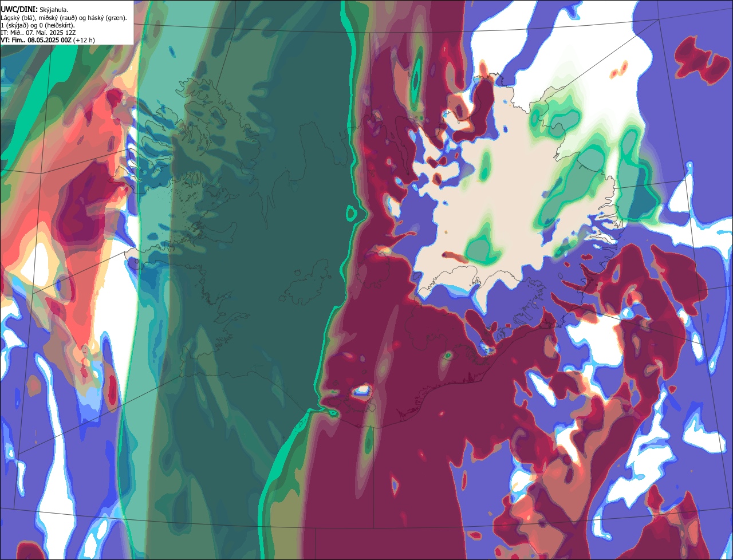Click the '1 (skýjað) og 0 (heiðskírt)' line
This screenshot has width=733, height=560.
37,25
